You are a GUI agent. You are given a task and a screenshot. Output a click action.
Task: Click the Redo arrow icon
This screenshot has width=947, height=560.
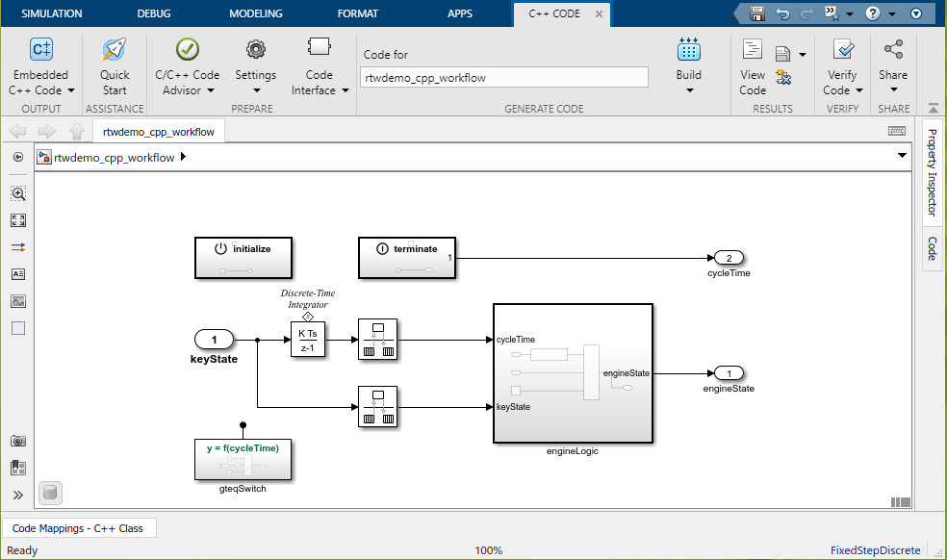click(x=806, y=13)
